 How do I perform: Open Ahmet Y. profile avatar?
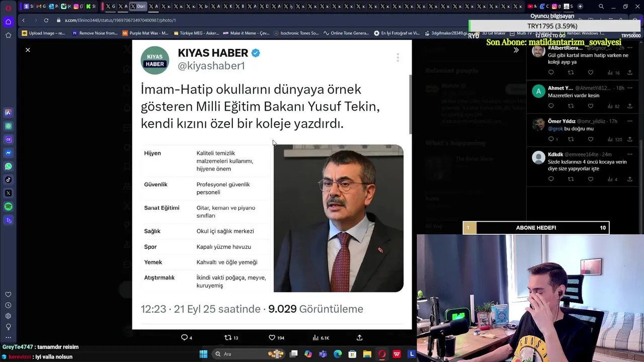tap(538, 91)
